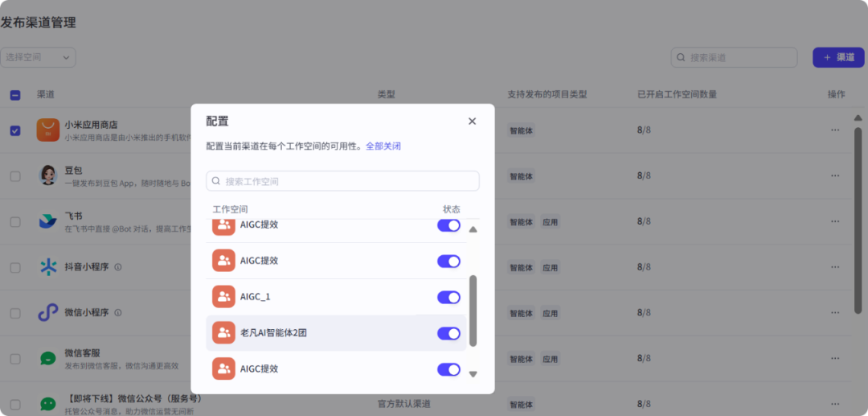Click 智能体 tag in 豆包 row
The image size is (868, 416).
(x=522, y=176)
